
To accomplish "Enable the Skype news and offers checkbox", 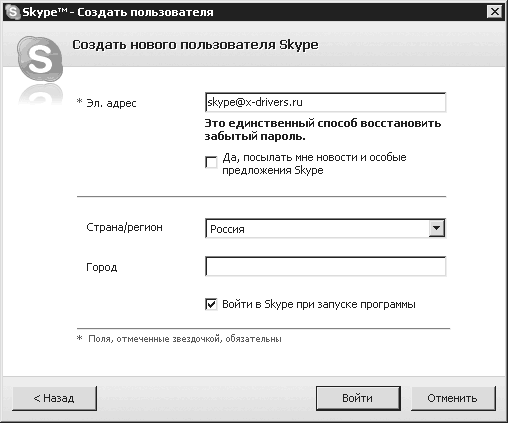I will (211, 163).
